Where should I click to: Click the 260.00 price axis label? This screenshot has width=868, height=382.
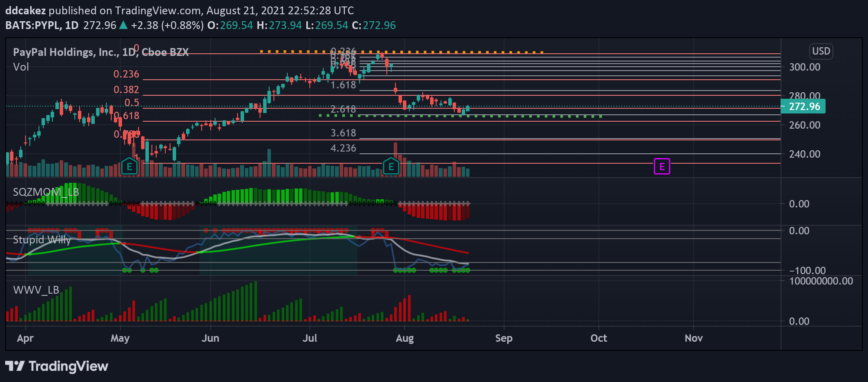(x=804, y=125)
